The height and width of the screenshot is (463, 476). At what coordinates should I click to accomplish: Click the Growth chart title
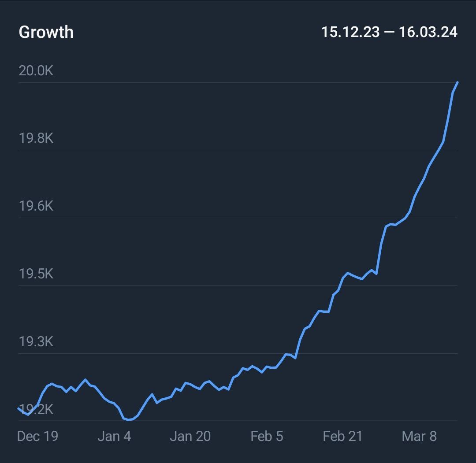point(46,32)
